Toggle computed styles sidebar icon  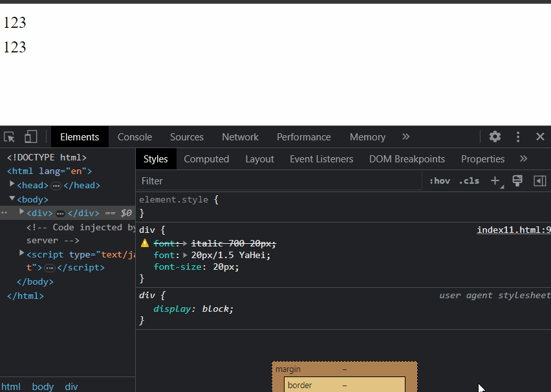[540, 180]
